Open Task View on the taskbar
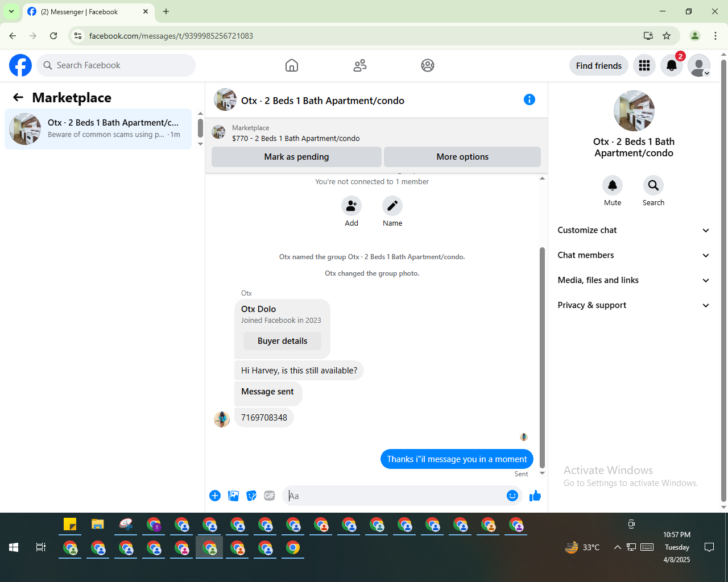728x582 pixels. pyautogui.click(x=41, y=547)
